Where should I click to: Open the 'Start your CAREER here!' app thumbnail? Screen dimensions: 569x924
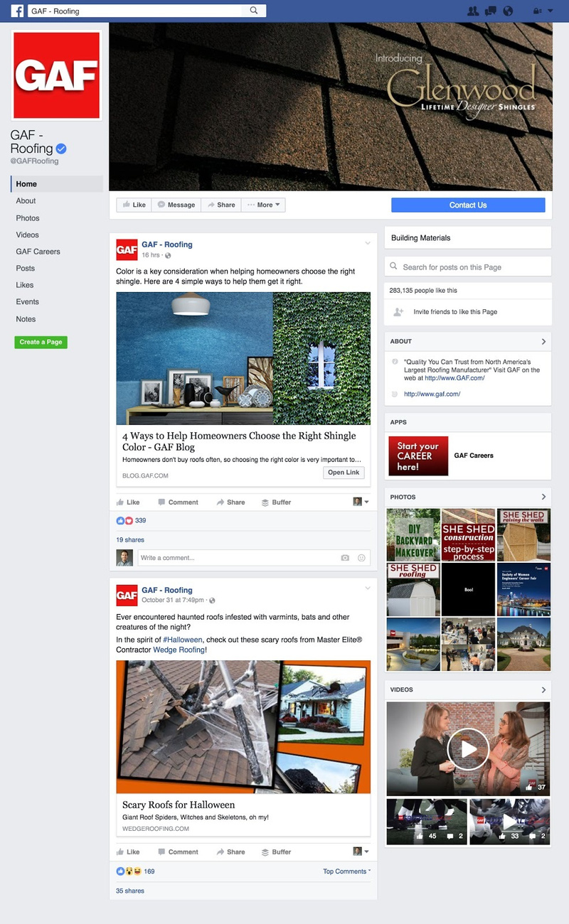pos(418,456)
